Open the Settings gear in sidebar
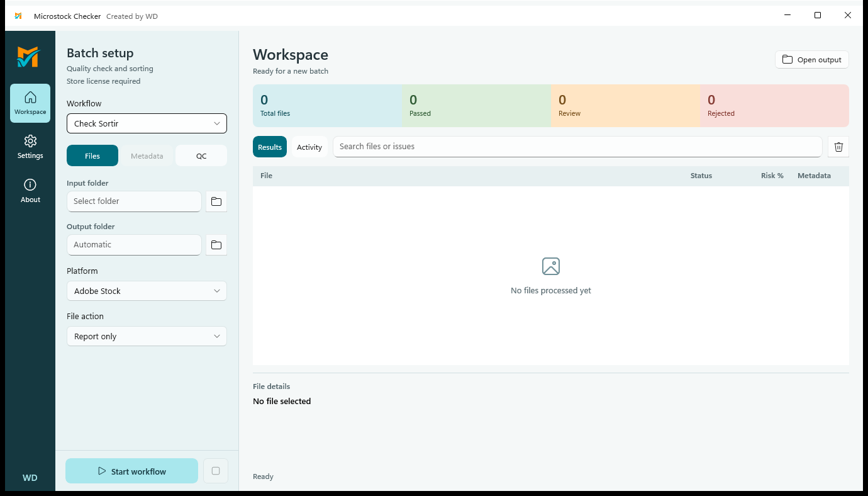The image size is (868, 496). [x=30, y=147]
